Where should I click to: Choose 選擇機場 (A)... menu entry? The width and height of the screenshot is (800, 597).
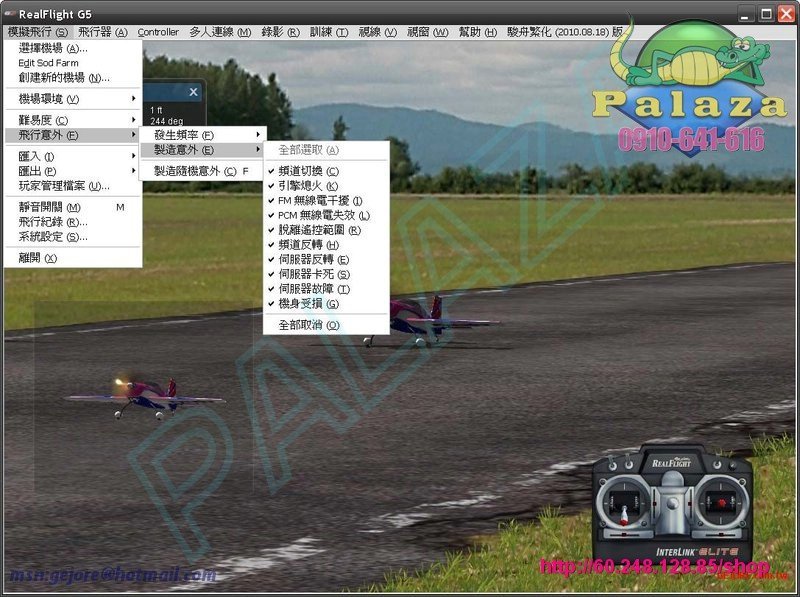73,48
